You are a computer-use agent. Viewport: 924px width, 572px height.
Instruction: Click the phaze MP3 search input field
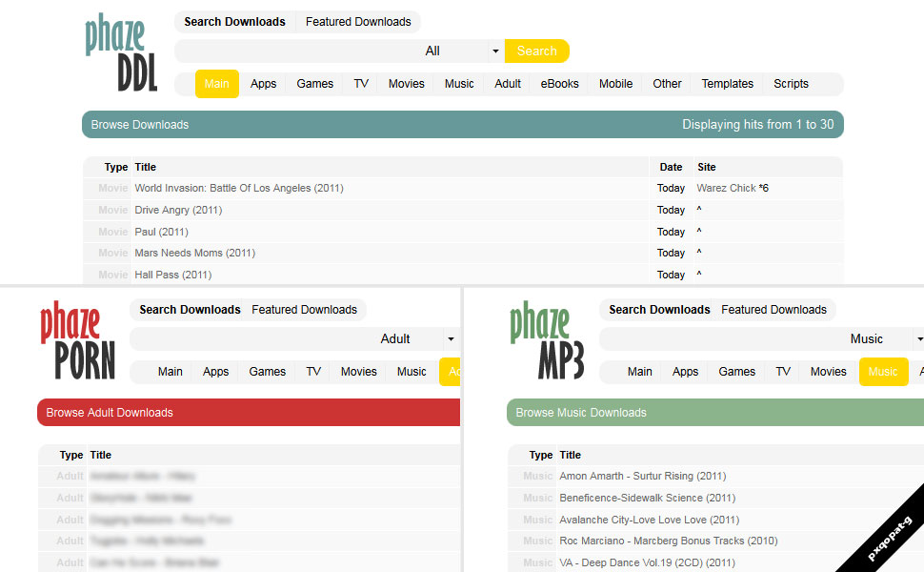point(722,339)
